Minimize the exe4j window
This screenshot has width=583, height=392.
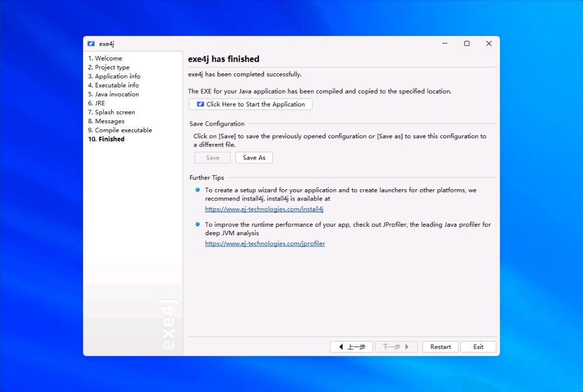point(445,44)
